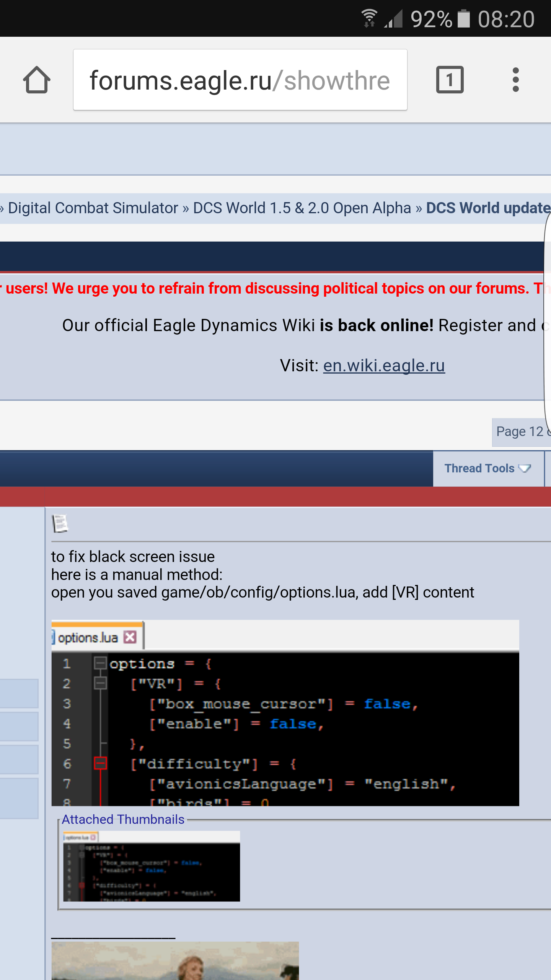Screen dimensions: 551x980
Task: Tap the signature painting image
Action: pyautogui.click(x=175, y=960)
